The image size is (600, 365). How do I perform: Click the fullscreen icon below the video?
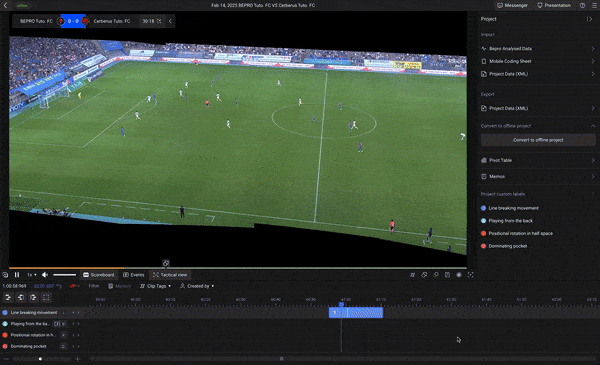click(x=471, y=275)
